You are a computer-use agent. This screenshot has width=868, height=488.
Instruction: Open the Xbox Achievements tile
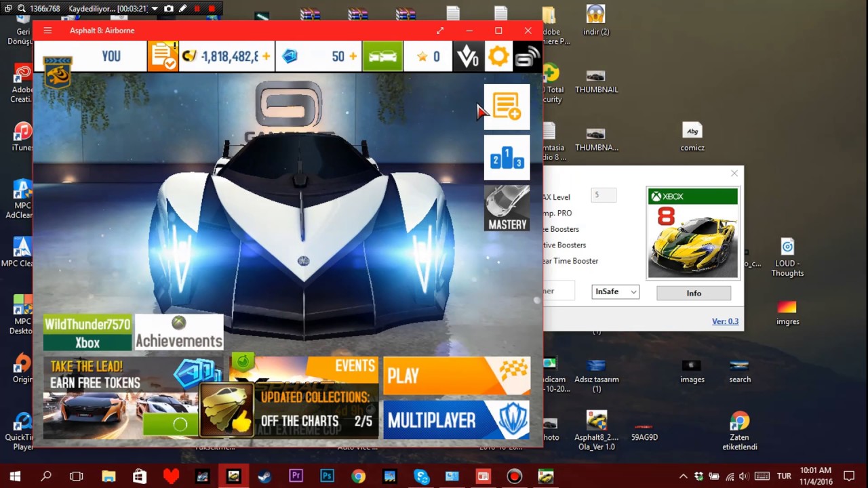click(x=179, y=332)
